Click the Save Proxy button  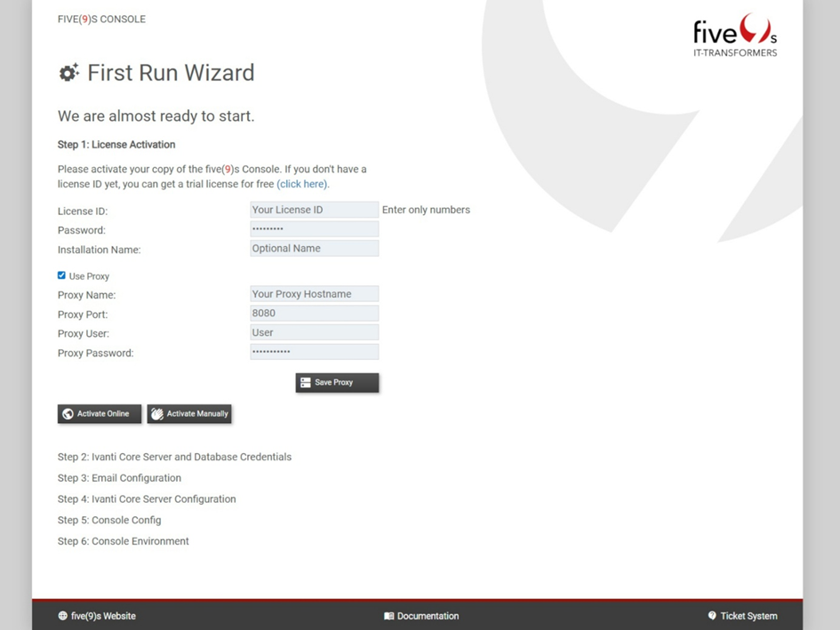pos(337,382)
